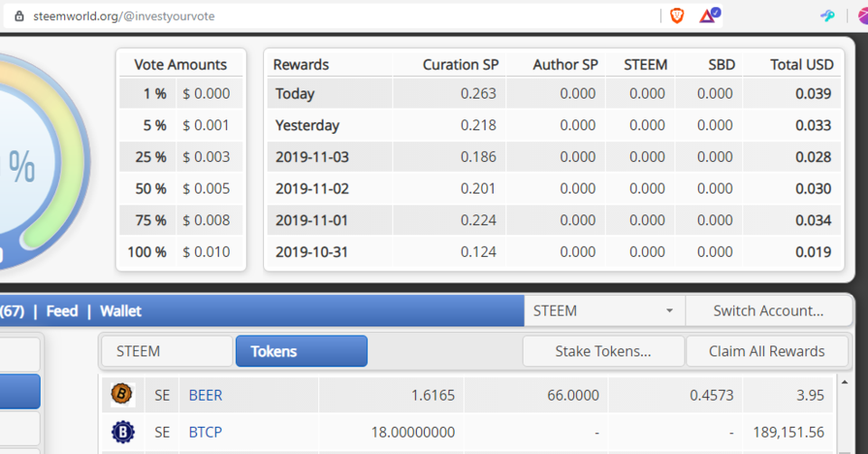Open the Feed link

click(x=62, y=311)
